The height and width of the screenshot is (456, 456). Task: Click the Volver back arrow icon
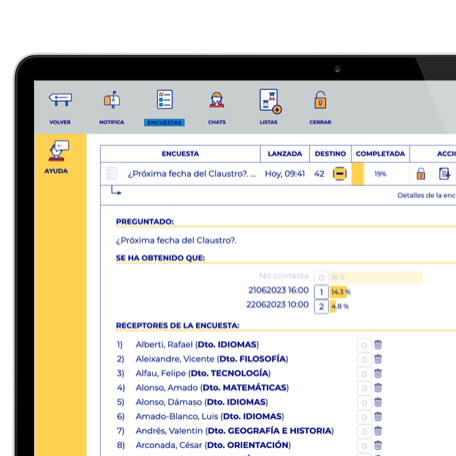(60, 99)
